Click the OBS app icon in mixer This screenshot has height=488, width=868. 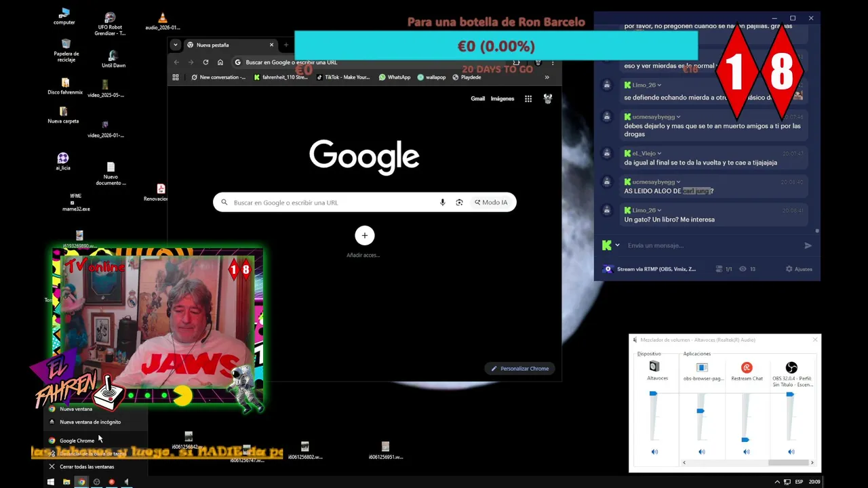tap(791, 367)
